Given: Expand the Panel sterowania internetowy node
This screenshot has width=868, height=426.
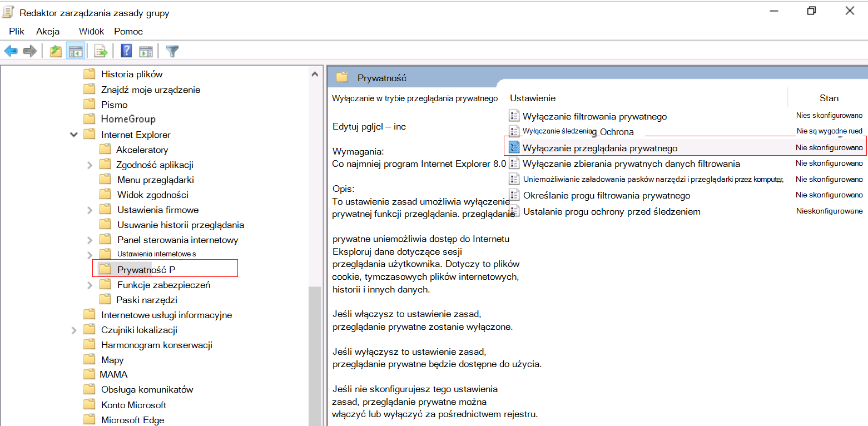Looking at the screenshot, I should point(90,240).
